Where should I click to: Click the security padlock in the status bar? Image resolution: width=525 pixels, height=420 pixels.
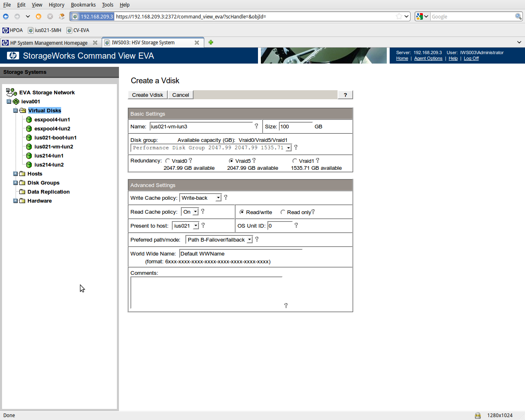pos(477,415)
